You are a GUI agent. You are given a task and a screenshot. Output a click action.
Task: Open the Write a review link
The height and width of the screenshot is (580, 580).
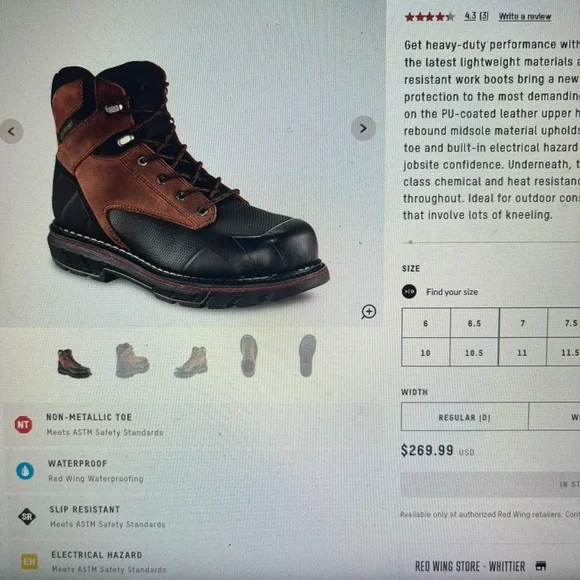point(525,17)
